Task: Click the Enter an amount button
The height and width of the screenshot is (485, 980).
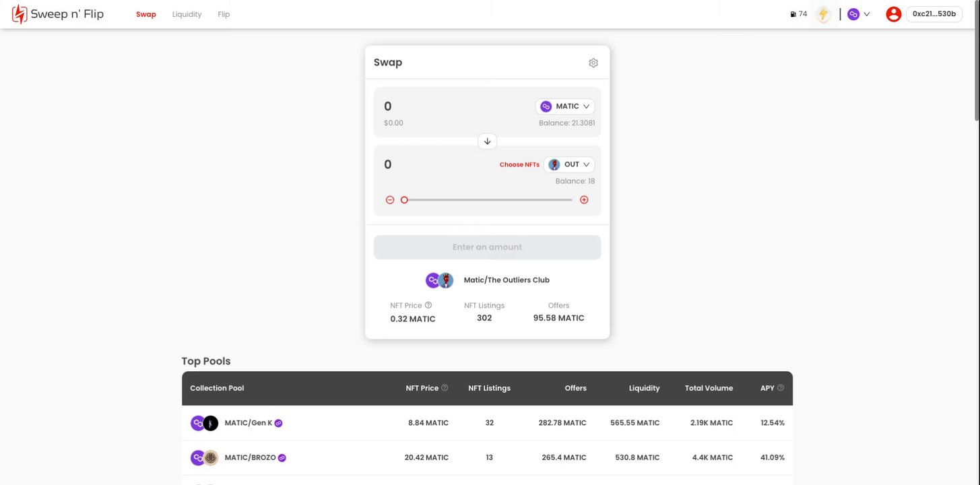Action: click(x=487, y=247)
